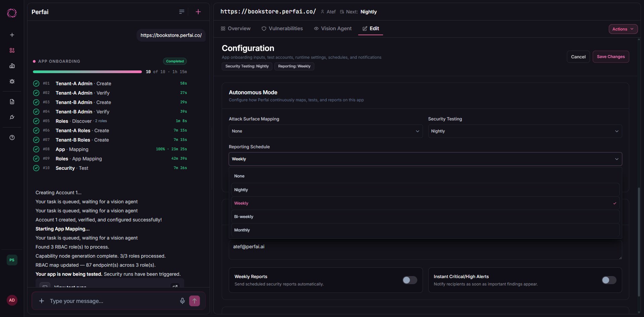
Task: Click the microphone icon
Action: tap(182, 301)
